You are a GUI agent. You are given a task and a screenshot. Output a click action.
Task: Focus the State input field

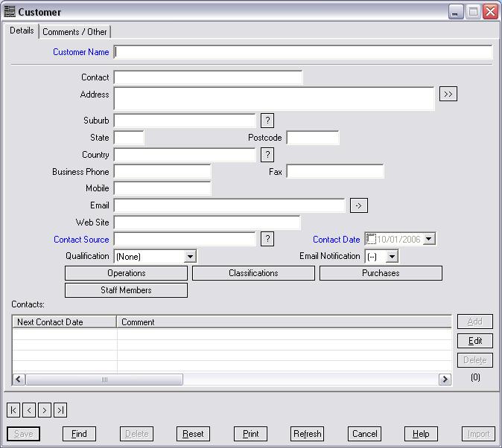[129, 138]
